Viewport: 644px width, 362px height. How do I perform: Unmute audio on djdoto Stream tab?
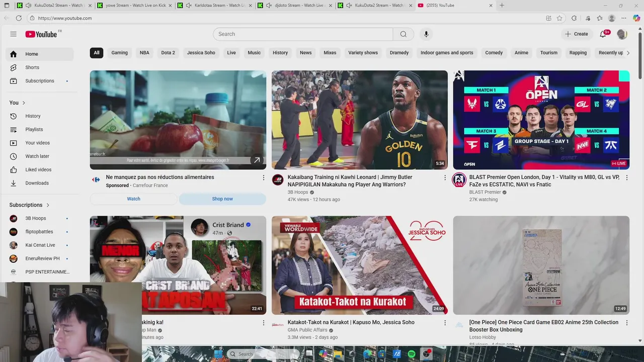[x=269, y=6]
